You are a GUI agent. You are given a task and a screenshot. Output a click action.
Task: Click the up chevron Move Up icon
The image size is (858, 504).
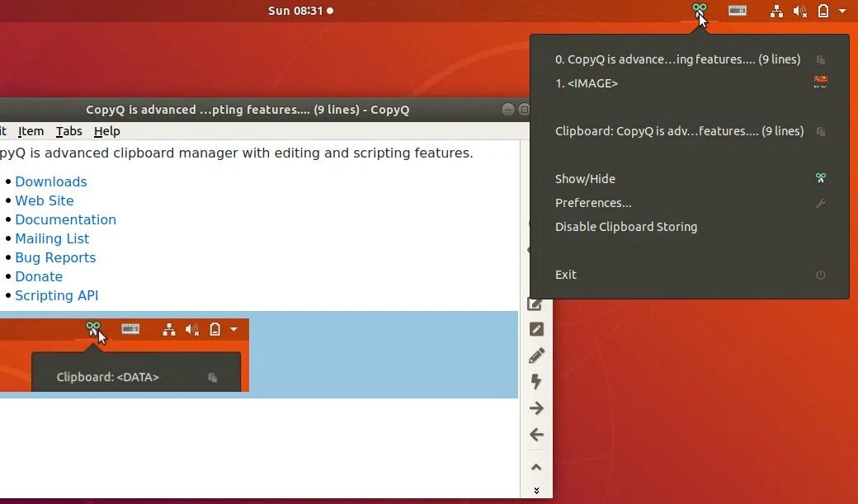coord(536,468)
